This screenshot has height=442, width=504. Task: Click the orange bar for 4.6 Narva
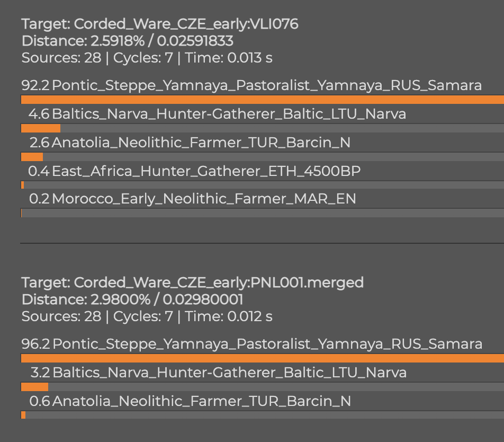(41, 128)
